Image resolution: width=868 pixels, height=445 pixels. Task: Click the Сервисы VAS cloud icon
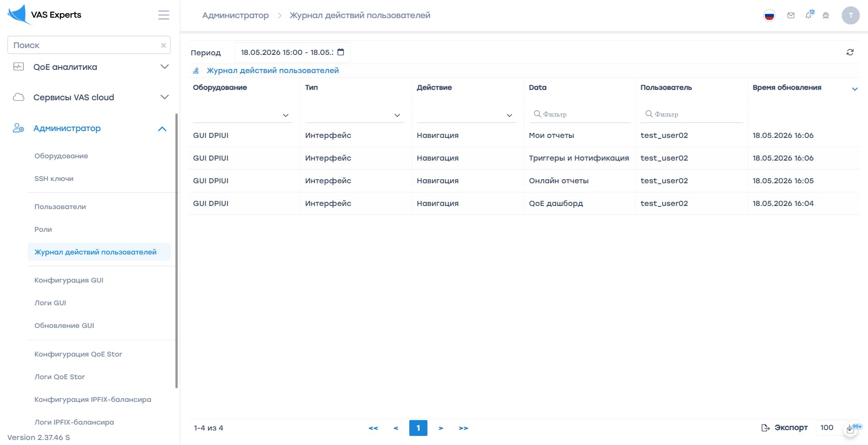(x=19, y=97)
